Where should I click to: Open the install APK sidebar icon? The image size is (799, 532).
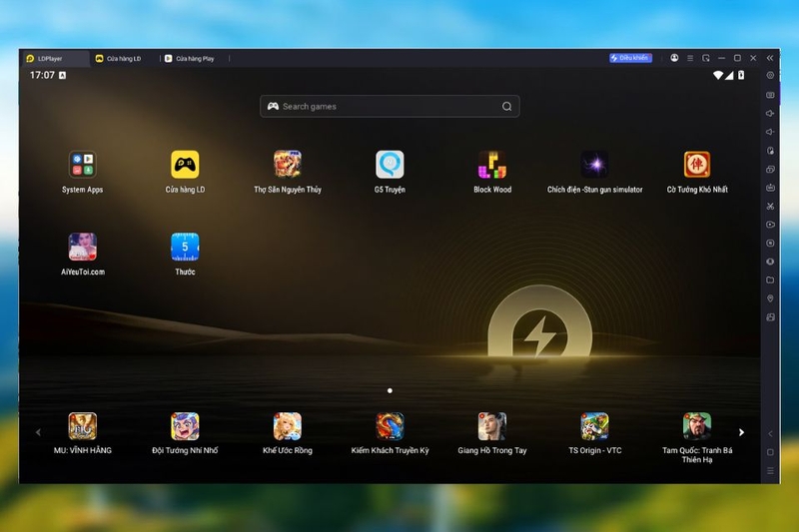[770, 188]
